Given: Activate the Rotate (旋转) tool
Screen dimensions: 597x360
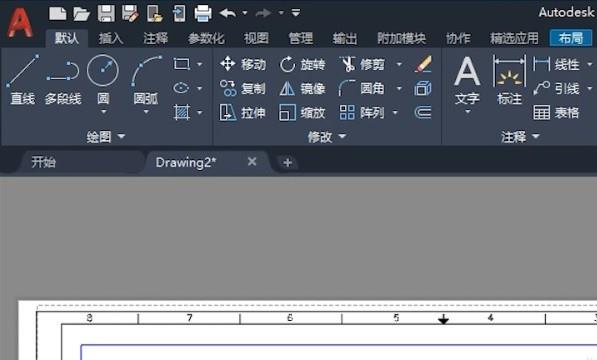Looking at the screenshot, I should pos(303,64).
